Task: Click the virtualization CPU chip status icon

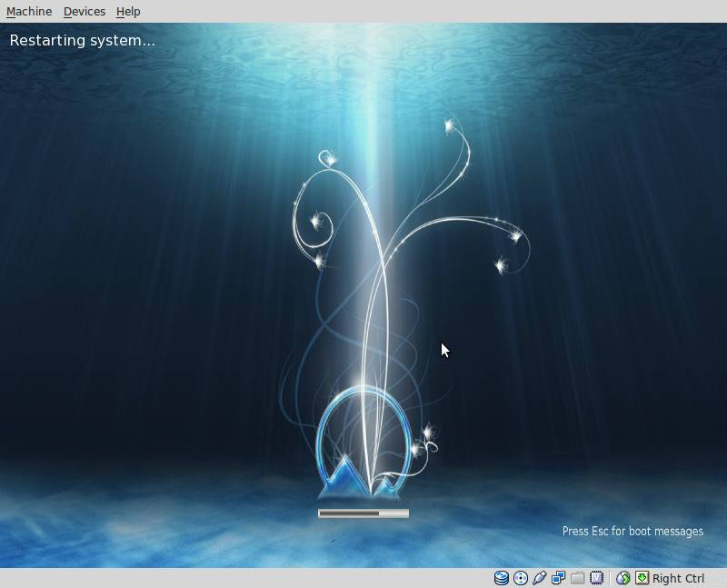Action: click(597, 578)
